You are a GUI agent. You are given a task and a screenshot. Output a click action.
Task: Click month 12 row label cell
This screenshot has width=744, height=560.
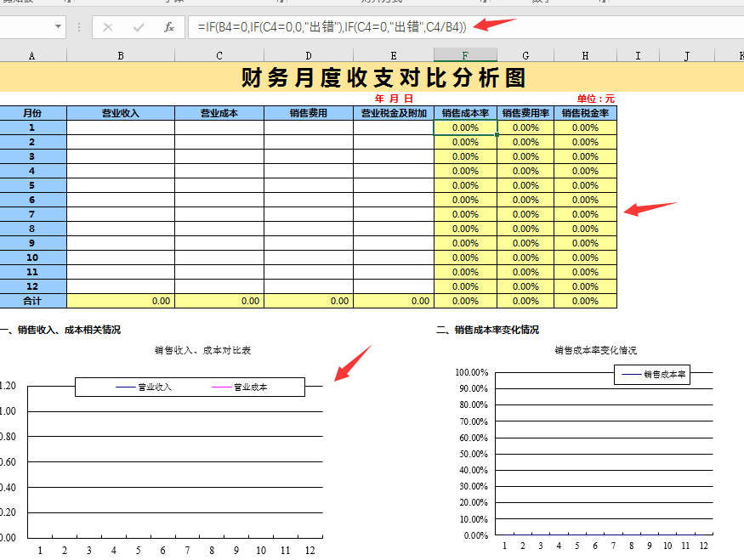point(33,286)
